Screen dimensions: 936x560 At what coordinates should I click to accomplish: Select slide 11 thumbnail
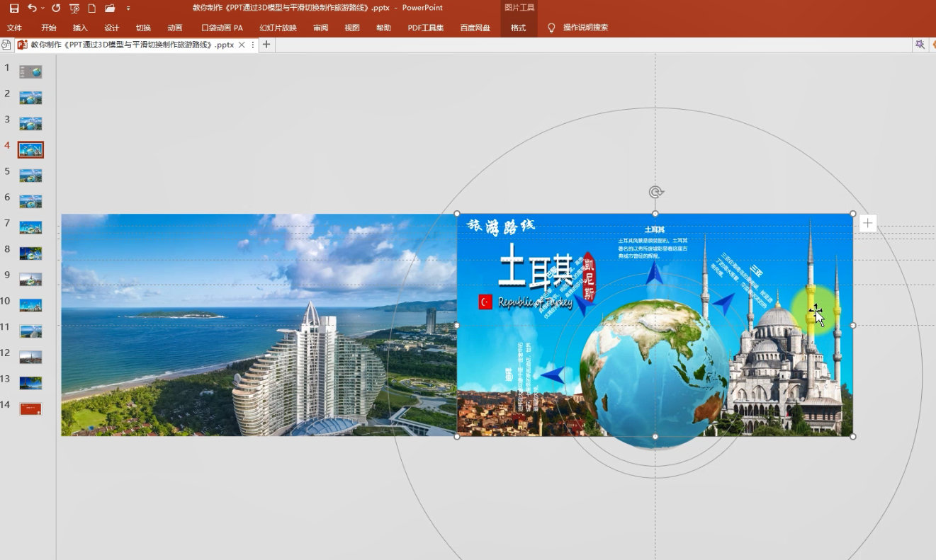pyautogui.click(x=30, y=331)
